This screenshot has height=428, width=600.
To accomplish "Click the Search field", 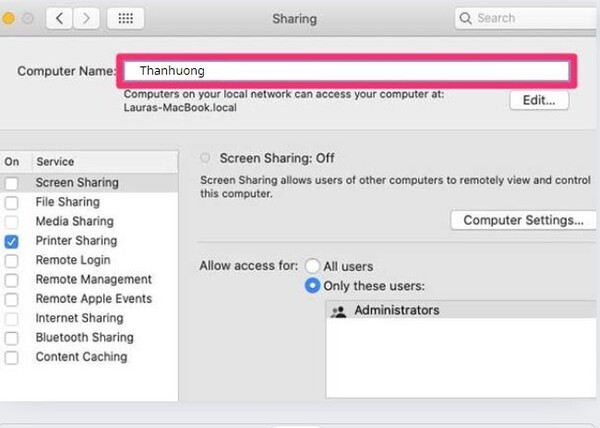I will pyautogui.click(x=527, y=18).
